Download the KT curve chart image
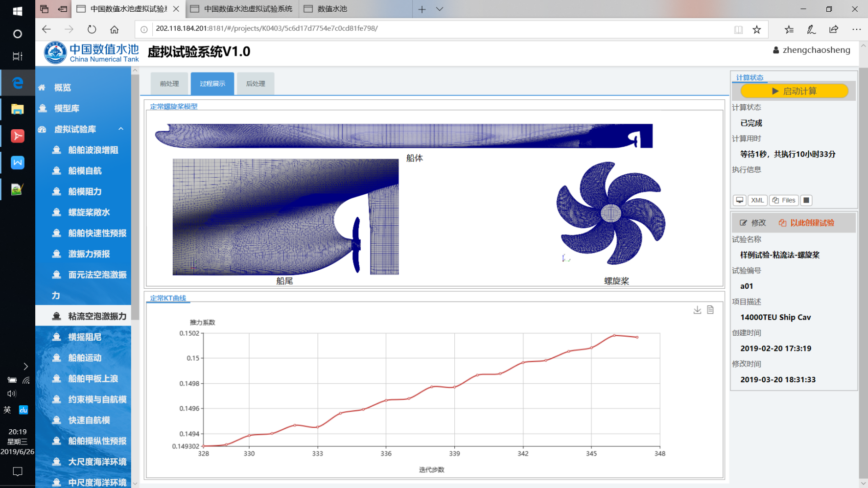 point(697,310)
